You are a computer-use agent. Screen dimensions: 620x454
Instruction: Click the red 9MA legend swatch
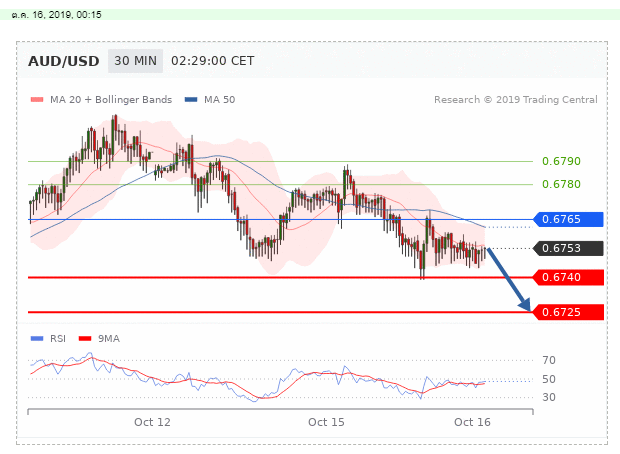point(85,339)
